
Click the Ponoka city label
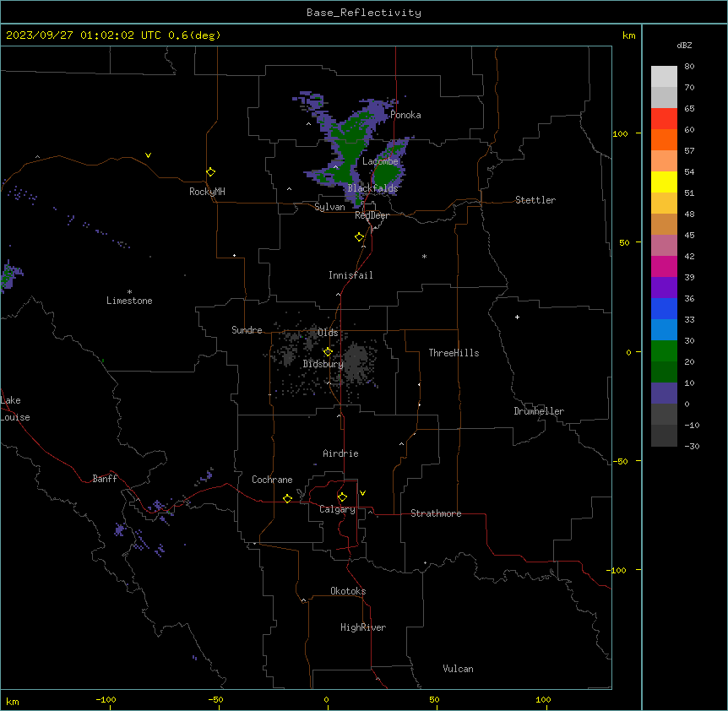[x=405, y=115]
